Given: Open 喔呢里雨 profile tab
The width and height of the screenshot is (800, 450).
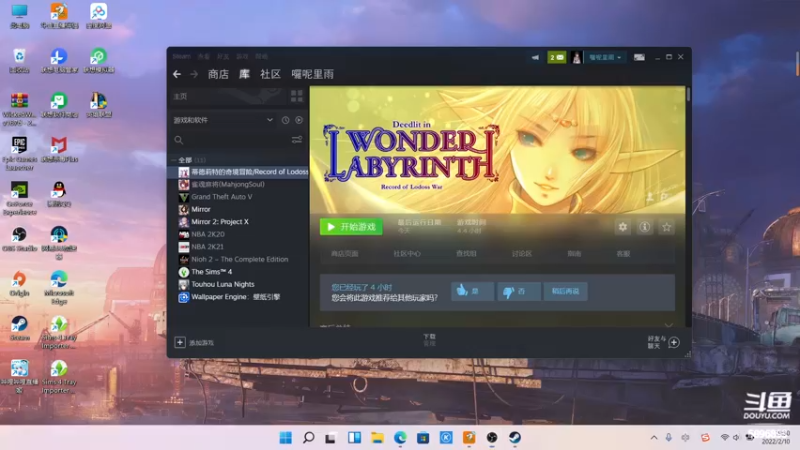Looking at the screenshot, I should [312, 74].
